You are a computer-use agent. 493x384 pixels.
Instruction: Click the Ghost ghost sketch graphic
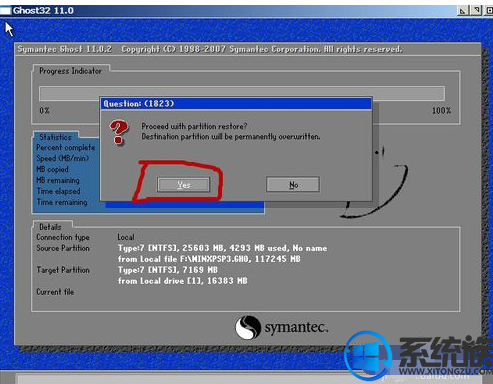point(376,182)
